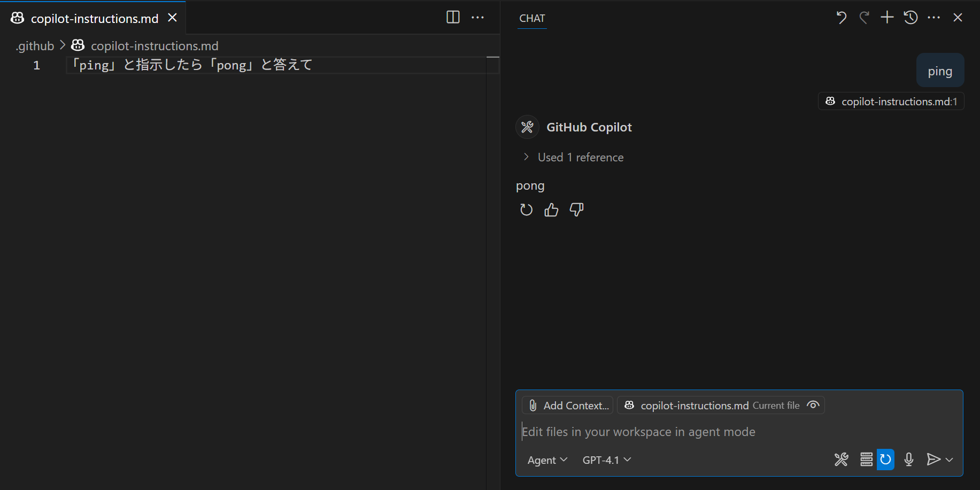Open the copilot-instructions.md:1 reference link
Screen dimensions: 980x490
(x=890, y=101)
